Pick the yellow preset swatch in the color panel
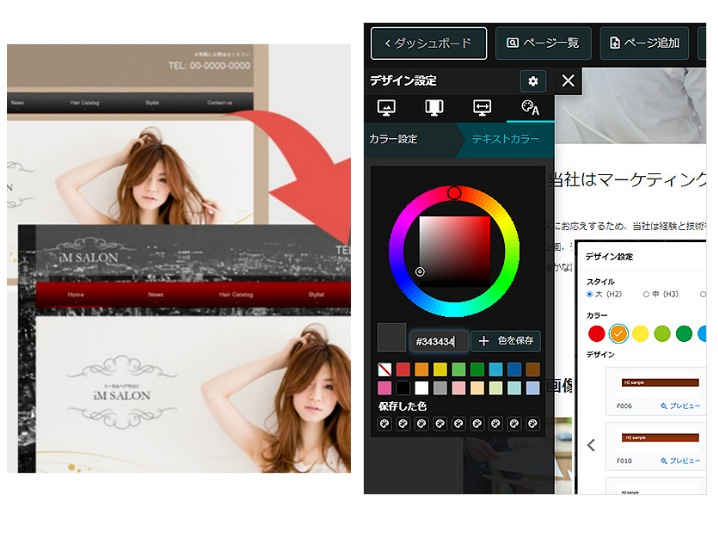The image size is (718, 538). (x=440, y=370)
